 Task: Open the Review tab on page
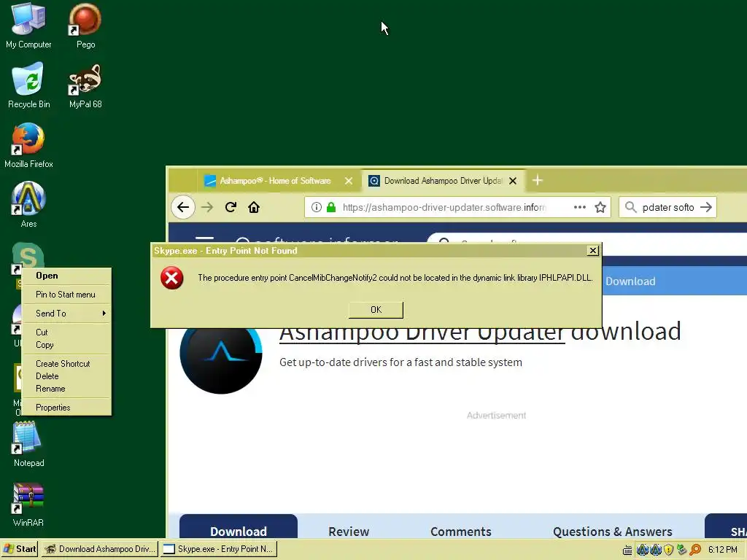coord(349,532)
